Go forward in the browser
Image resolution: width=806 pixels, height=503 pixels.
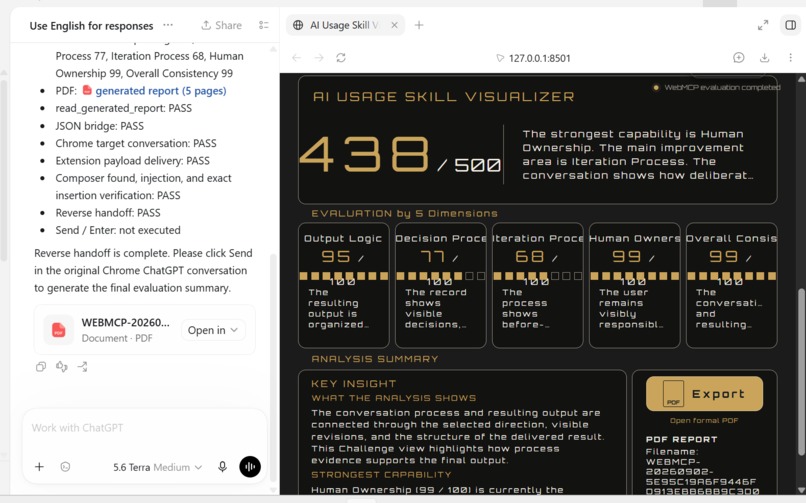[x=319, y=58]
